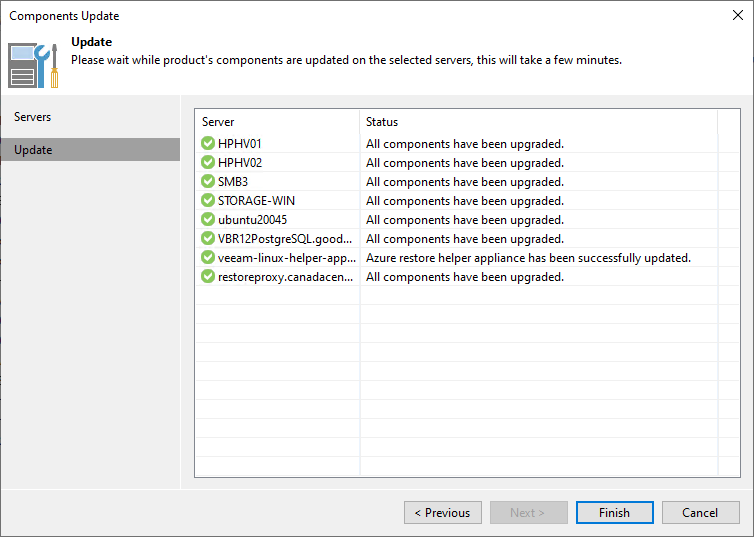Click the restoreproxy server green check icon

[x=208, y=276]
